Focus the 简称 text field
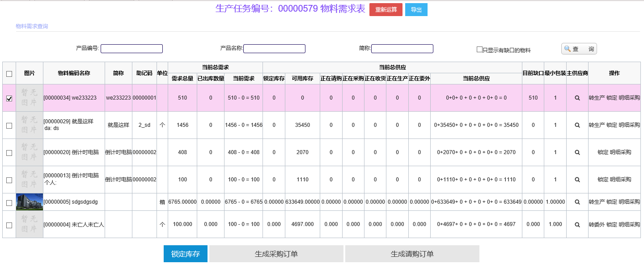The width and height of the screenshot is (644, 264). [402, 49]
